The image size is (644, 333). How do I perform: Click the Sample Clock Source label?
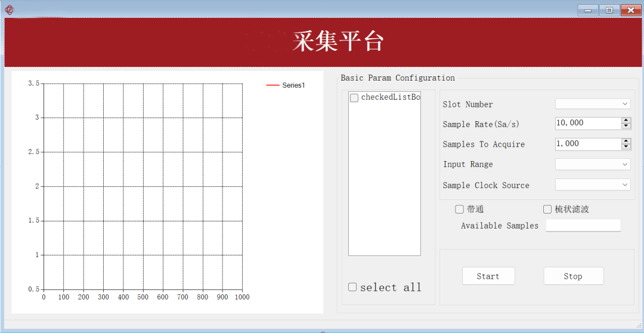click(486, 186)
